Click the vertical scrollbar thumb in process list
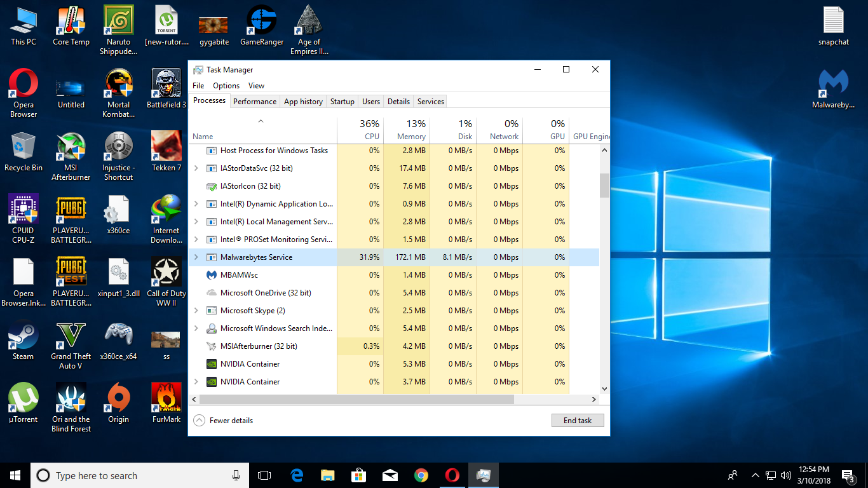The image size is (868, 488). (x=604, y=185)
